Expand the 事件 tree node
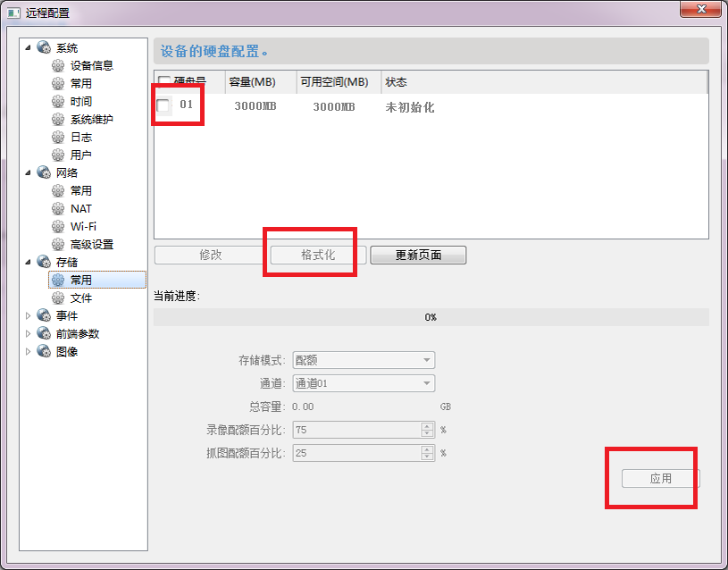Screen dimensions: 728x570 coord(28,315)
